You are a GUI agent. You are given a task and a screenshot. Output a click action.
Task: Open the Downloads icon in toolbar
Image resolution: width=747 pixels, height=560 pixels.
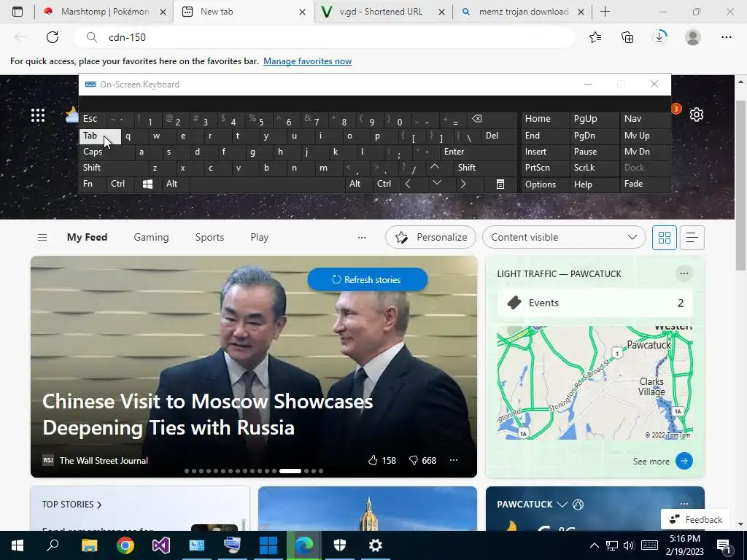coord(659,37)
